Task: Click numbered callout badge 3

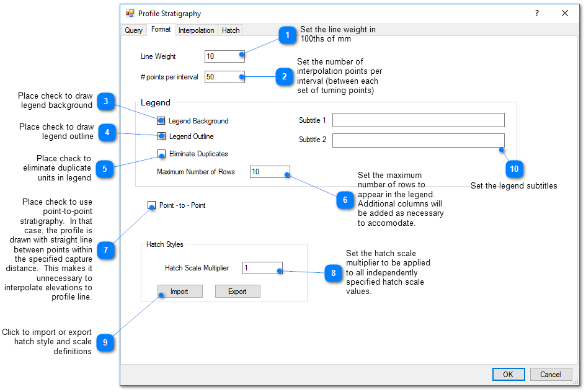Action: point(106,101)
